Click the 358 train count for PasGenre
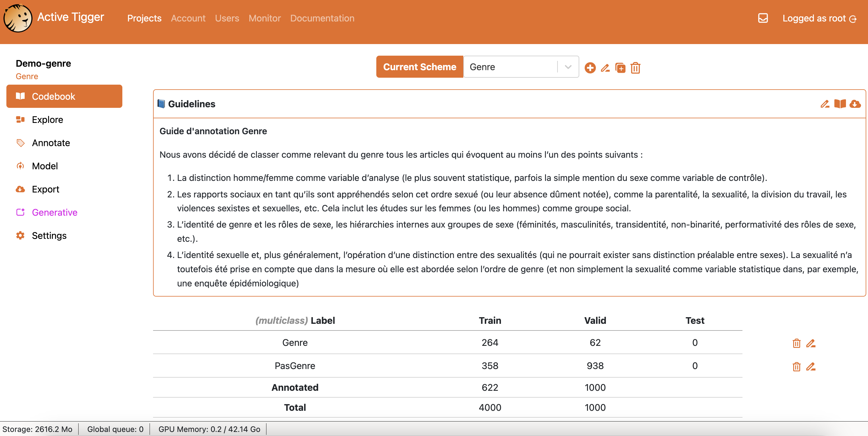The image size is (868, 436). coord(490,366)
